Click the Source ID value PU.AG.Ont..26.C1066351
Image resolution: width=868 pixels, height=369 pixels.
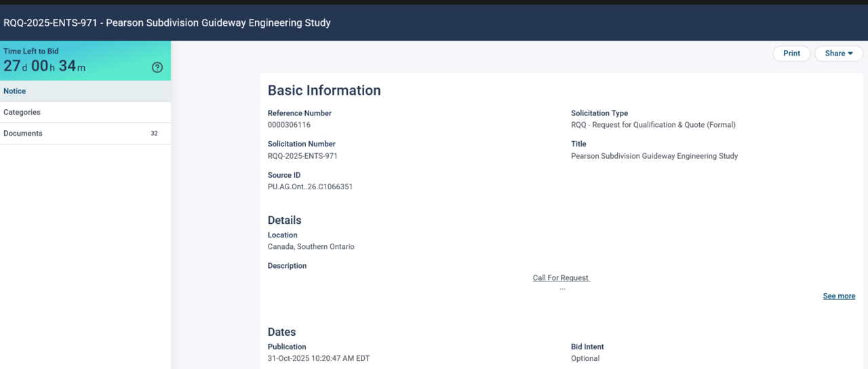pos(310,187)
